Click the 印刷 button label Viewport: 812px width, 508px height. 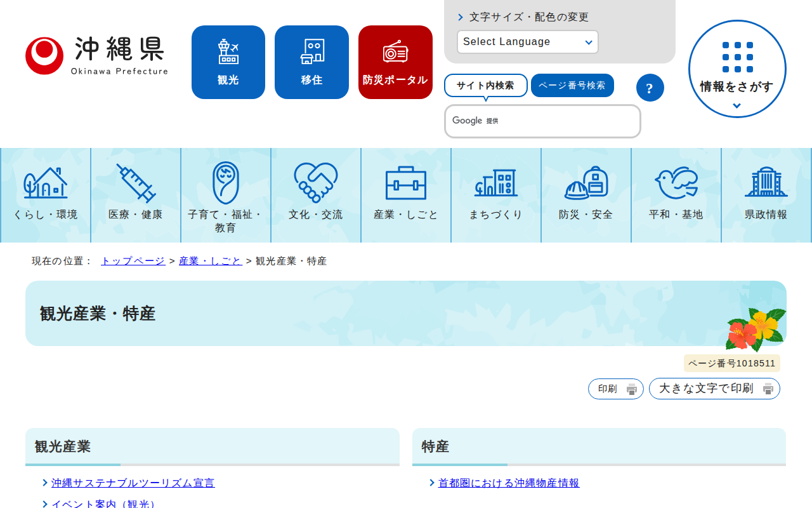coord(608,389)
